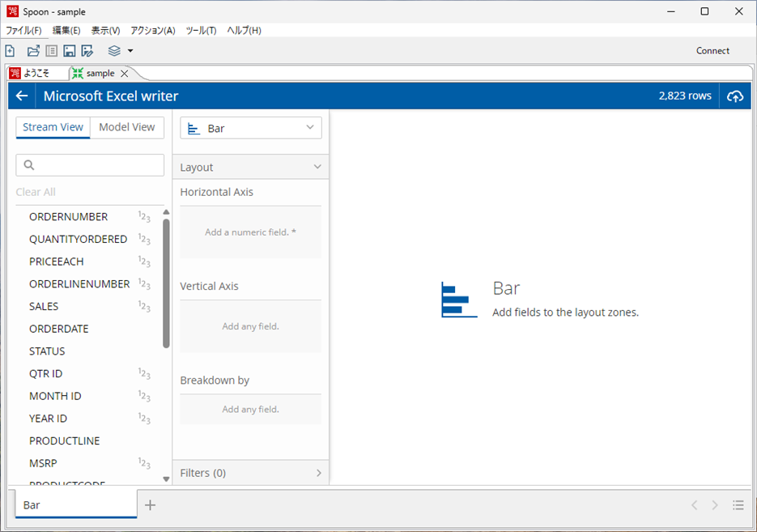The height and width of the screenshot is (532, 757).
Task: Open the 編集(E) menu
Action: click(66, 31)
